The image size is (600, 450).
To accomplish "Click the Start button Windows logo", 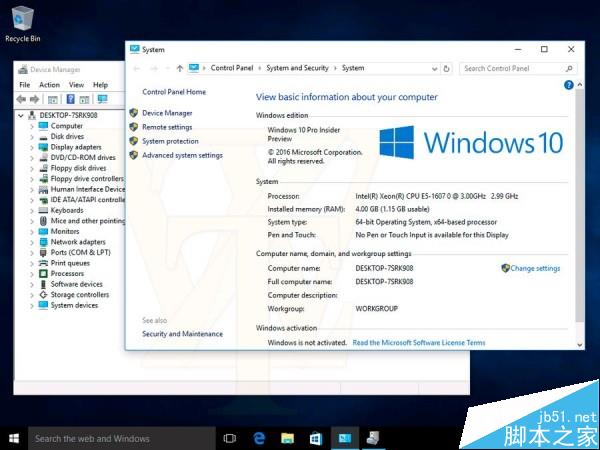I will tap(14, 438).
